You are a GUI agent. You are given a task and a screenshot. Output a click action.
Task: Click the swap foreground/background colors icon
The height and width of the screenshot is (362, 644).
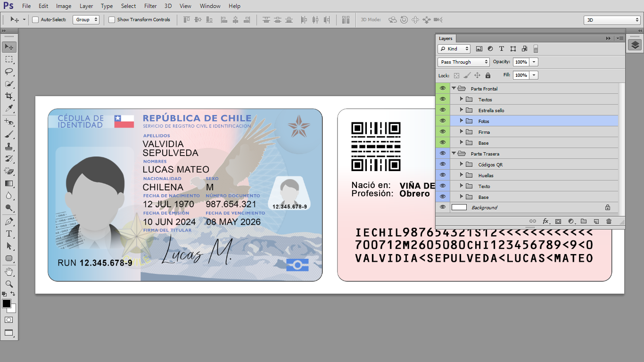pyautogui.click(x=13, y=294)
